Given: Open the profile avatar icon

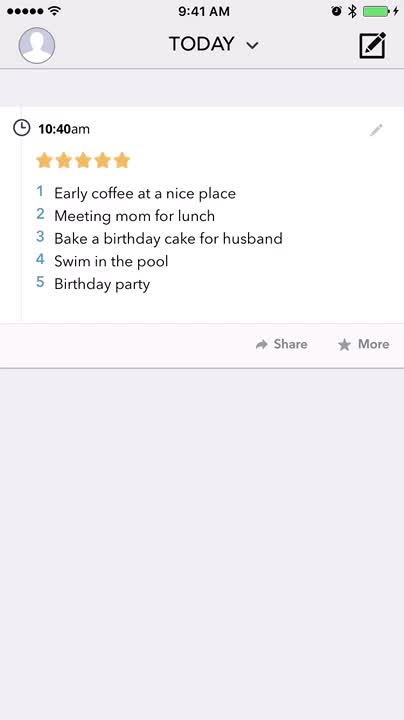Looking at the screenshot, I should point(37,45).
